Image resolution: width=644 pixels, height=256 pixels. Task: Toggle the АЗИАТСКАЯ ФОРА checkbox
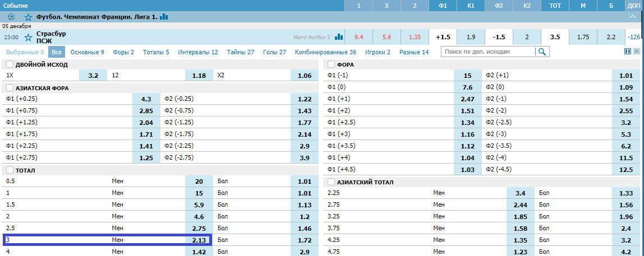pos(10,88)
